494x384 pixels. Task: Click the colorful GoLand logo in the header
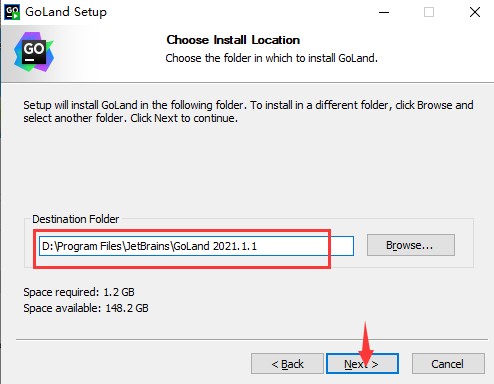[x=34, y=52]
